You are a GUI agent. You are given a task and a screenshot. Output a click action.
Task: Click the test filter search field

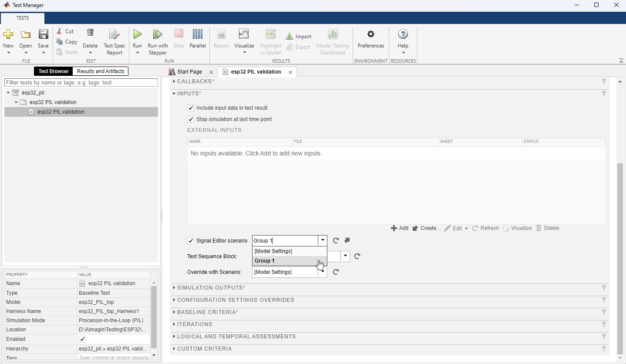[x=81, y=82]
